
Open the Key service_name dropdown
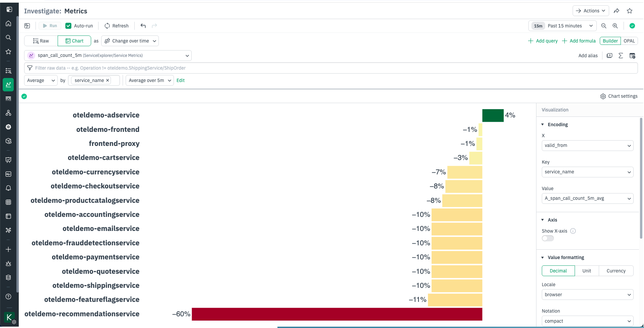tap(587, 172)
